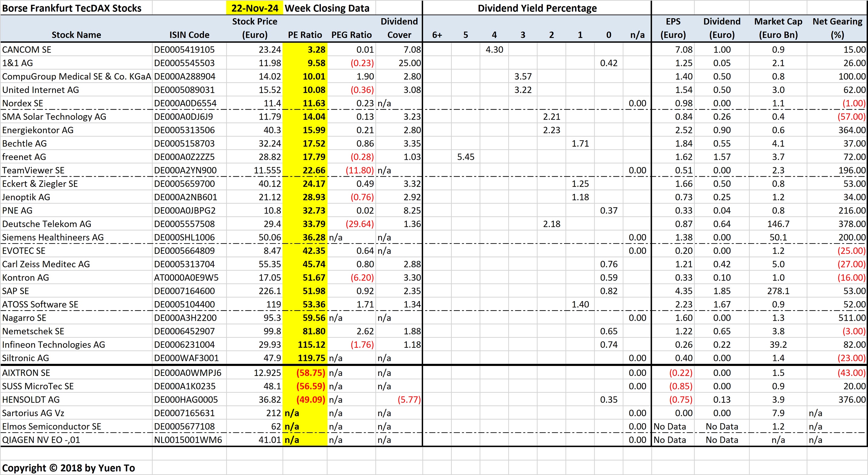This screenshot has width=868, height=475.
Task: Click the 1&1 AG row name
Action: 18,63
